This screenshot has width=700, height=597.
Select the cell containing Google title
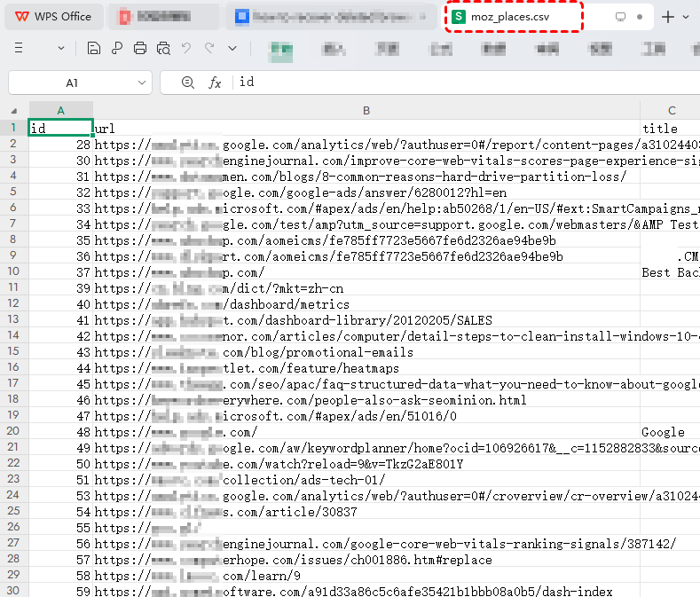670,432
